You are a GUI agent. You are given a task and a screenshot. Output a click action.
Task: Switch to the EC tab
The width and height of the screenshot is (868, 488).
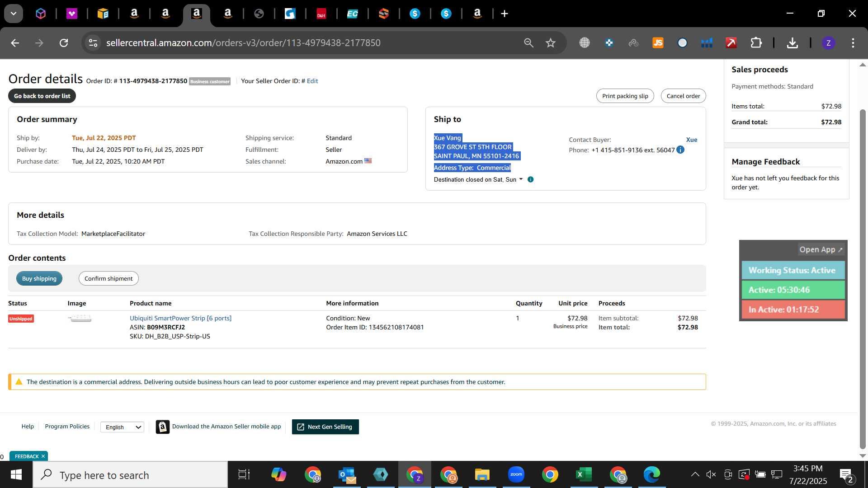pos(353,14)
